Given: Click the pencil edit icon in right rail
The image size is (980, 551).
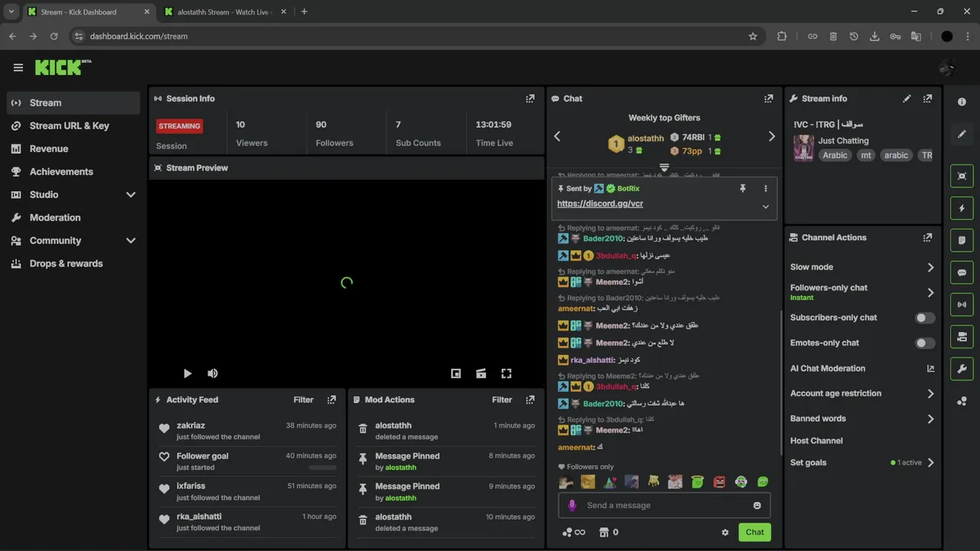Looking at the screenshot, I should [962, 134].
